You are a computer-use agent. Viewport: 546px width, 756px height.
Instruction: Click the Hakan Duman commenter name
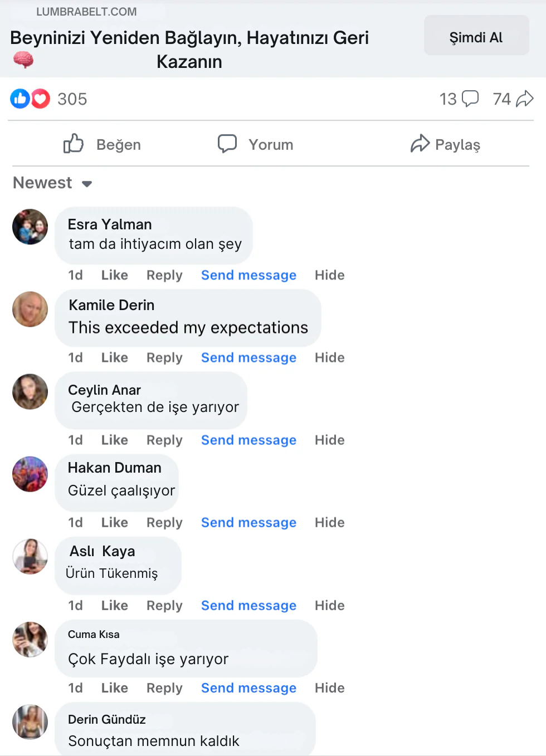pos(115,468)
